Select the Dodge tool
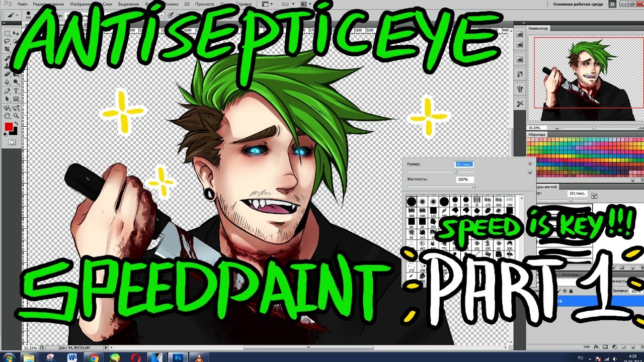 (17, 81)
